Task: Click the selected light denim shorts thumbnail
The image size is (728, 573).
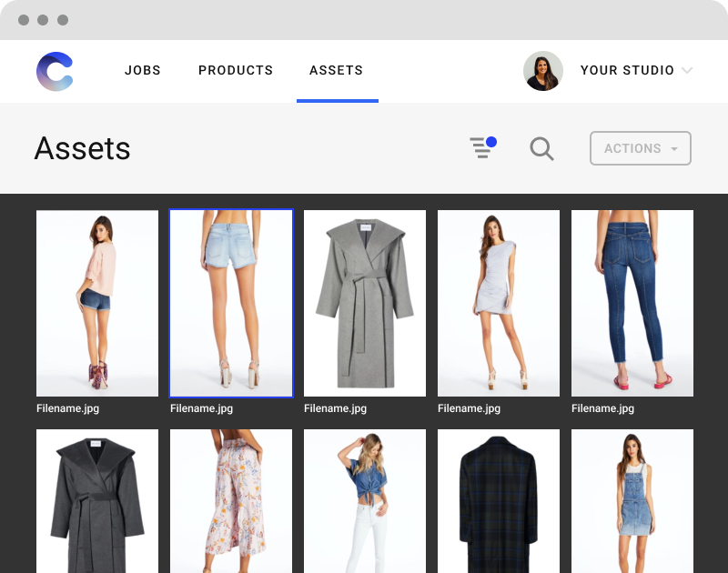Action: (231, 304)
